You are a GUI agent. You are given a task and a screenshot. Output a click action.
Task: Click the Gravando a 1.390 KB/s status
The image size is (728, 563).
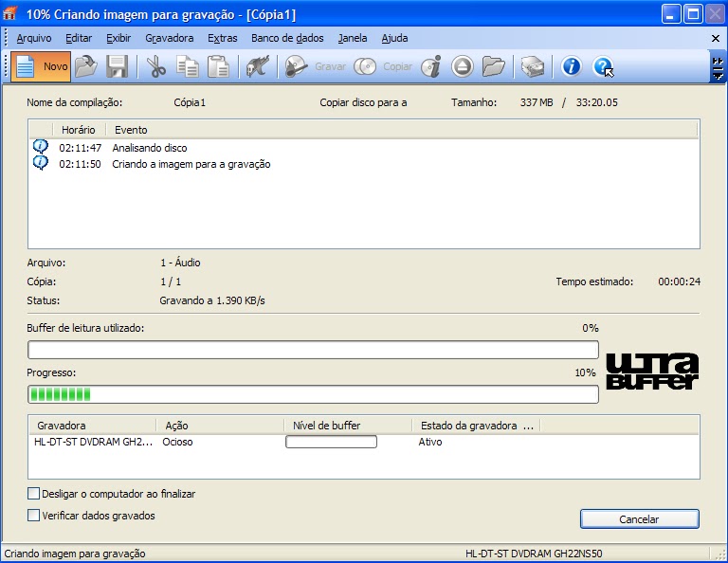(212, 300)
